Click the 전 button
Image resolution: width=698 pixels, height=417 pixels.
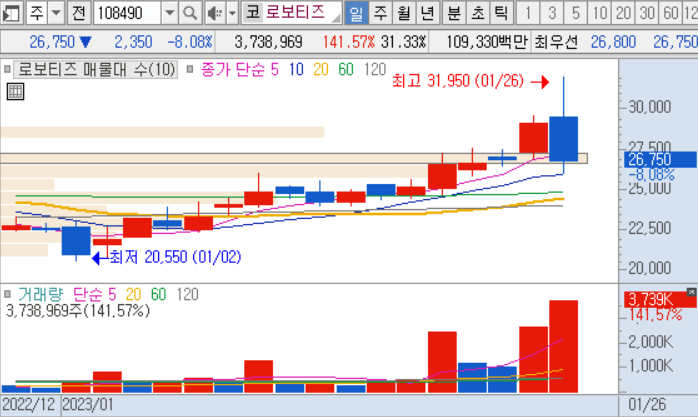point(78,13)
